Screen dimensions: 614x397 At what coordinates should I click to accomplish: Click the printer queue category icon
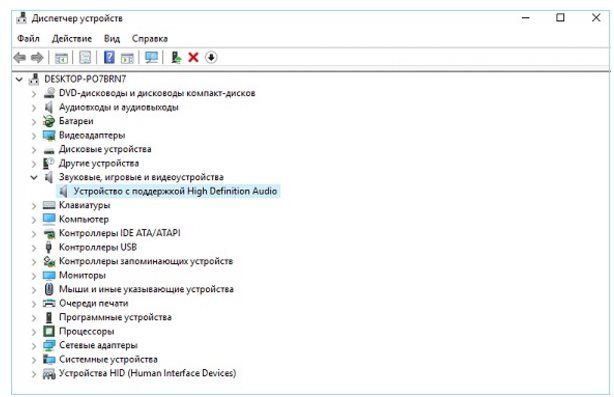pyautogui.click(x=49, y=303)
